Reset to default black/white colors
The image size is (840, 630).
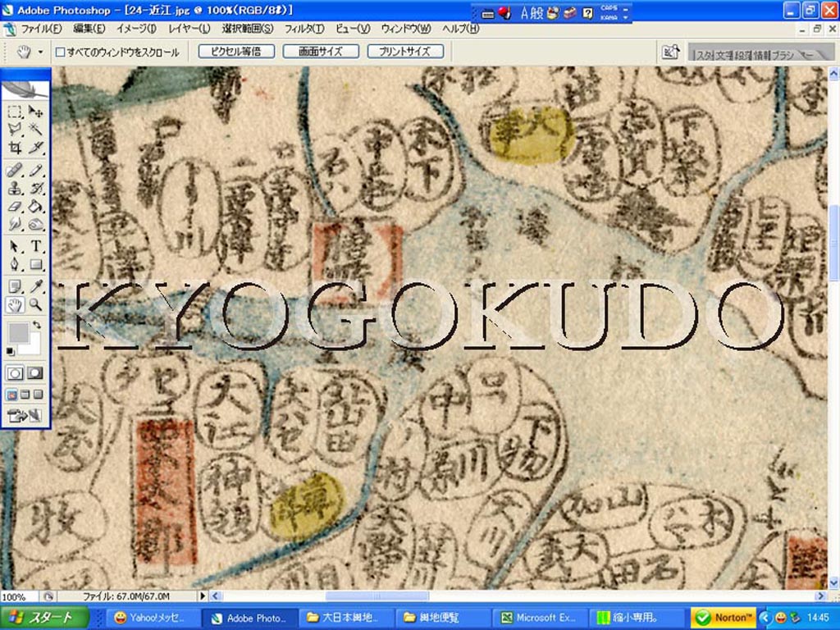10,351
